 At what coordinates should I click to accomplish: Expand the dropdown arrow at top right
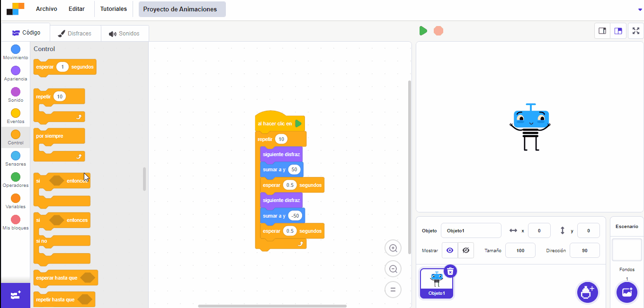click(x=640, y=9)
